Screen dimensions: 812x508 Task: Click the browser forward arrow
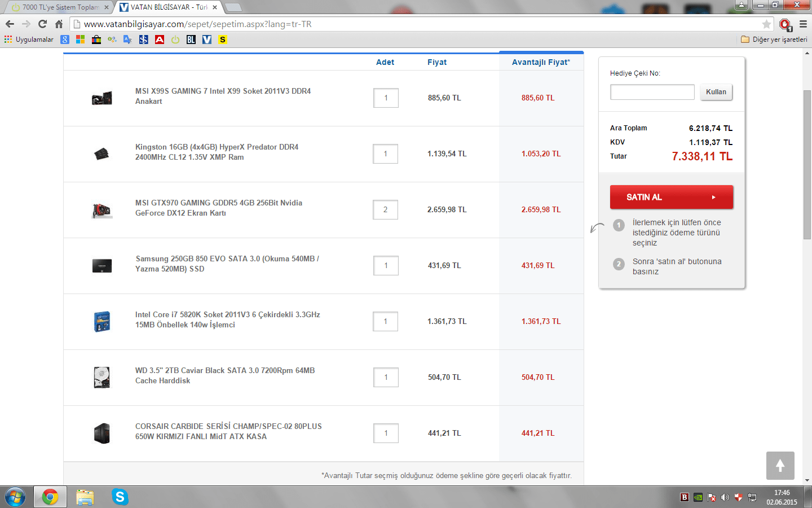point(26,24)
